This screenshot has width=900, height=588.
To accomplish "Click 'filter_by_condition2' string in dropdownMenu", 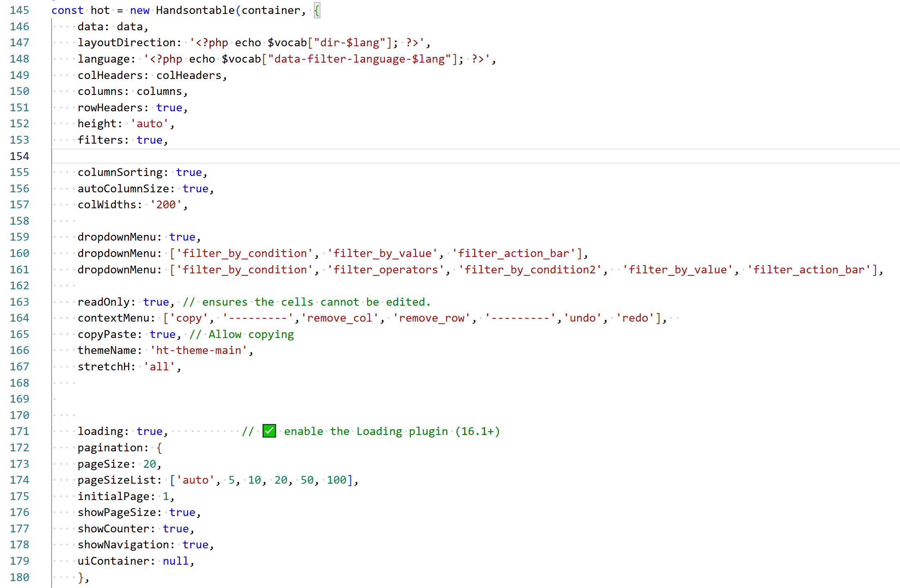I will (x=530, y=270).
